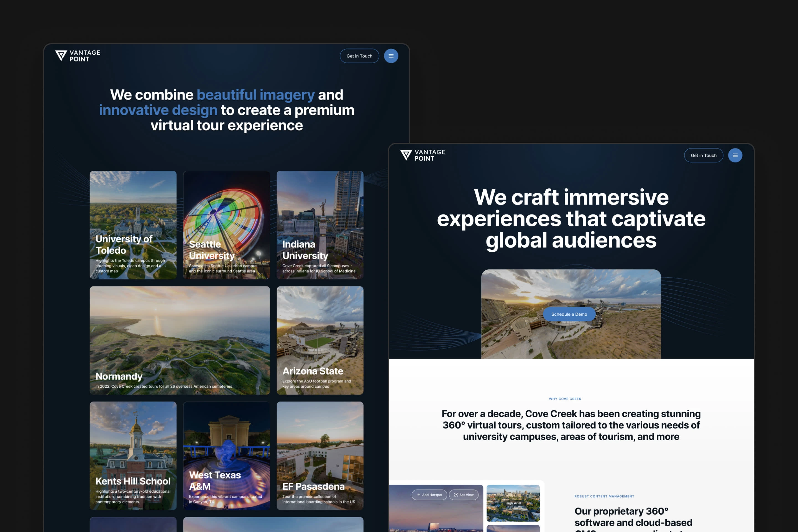Click 'We craft immersive experiences' headline
This screenshot has height=532, width=798.
571,219
